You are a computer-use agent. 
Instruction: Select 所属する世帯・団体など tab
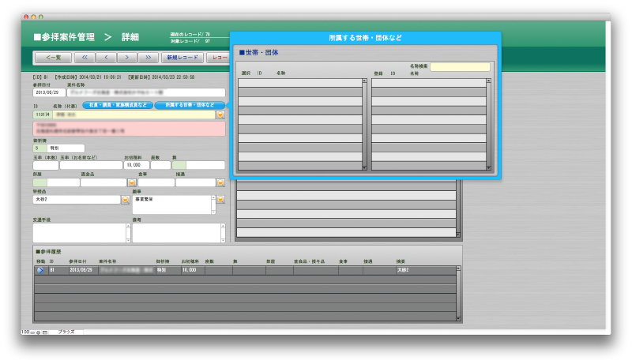[x=190, y=105]
